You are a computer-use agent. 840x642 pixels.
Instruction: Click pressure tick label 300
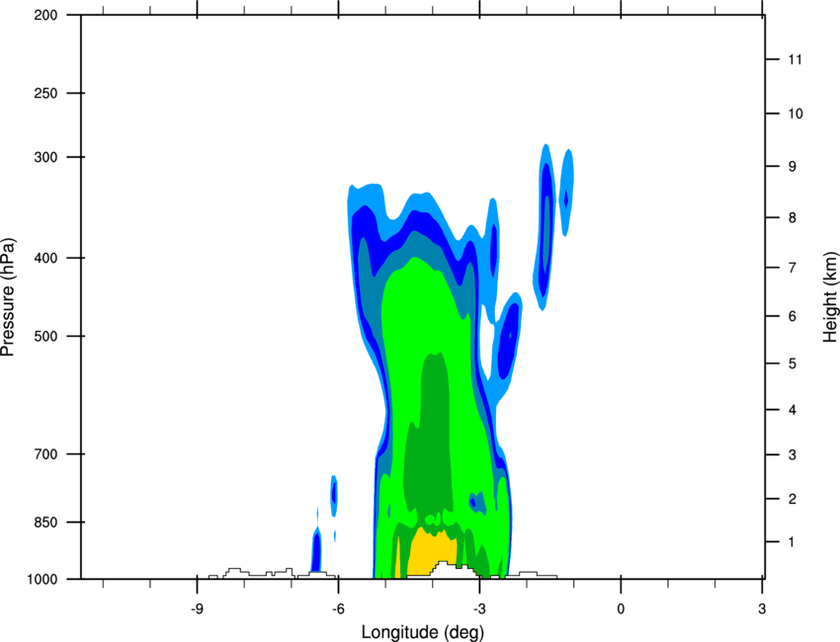click(45, 157)
